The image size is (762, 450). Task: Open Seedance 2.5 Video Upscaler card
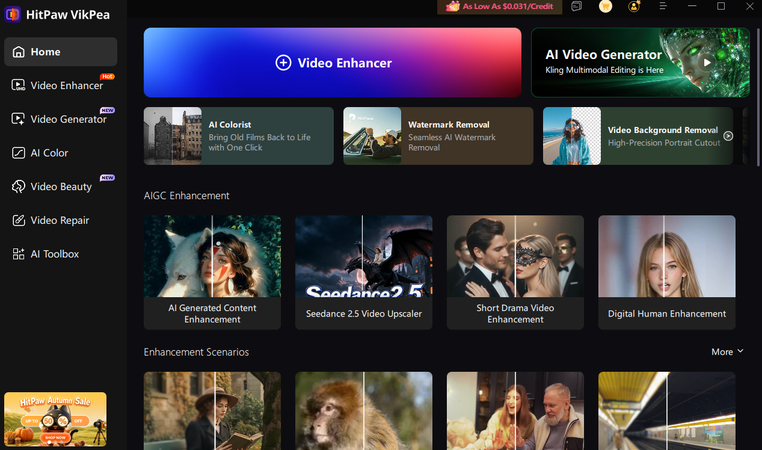pos(364,273)
